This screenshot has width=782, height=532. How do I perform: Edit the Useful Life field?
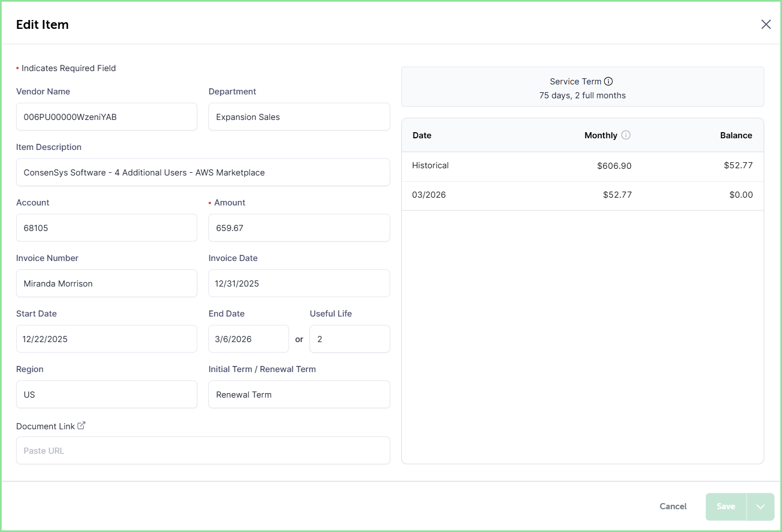click(x=350, y=339)
